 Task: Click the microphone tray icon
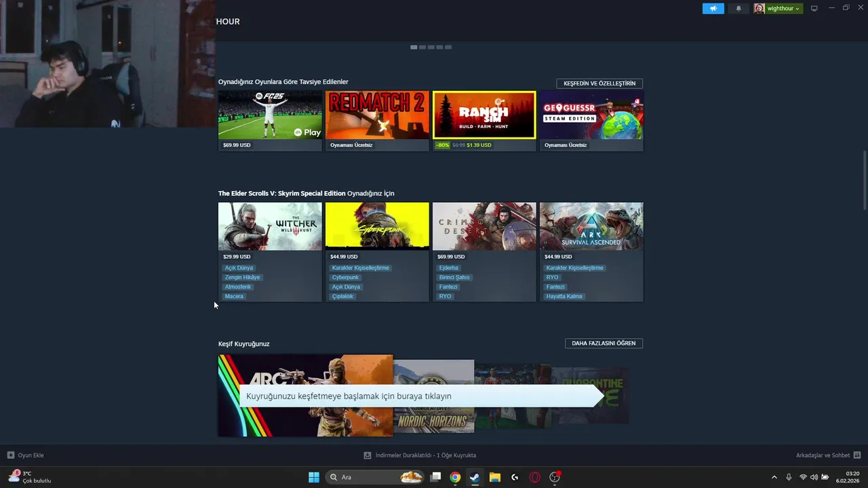pos(789,477)
